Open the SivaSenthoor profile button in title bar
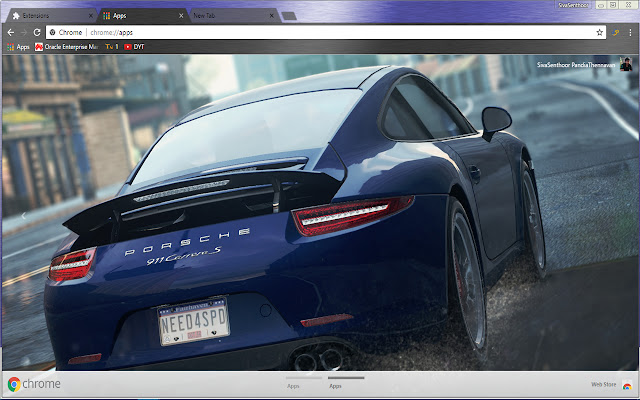 [573, 5]
